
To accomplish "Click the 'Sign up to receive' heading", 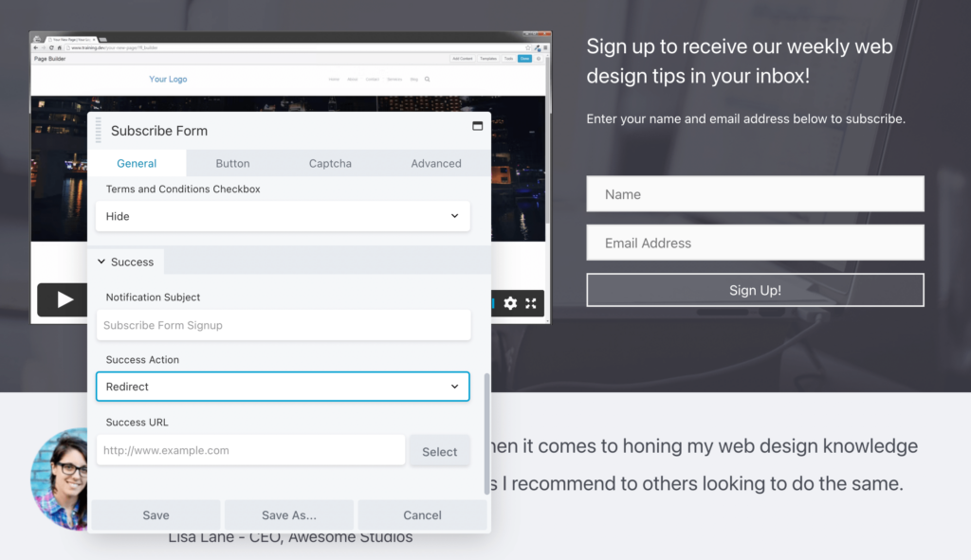I will coord(740,61).
